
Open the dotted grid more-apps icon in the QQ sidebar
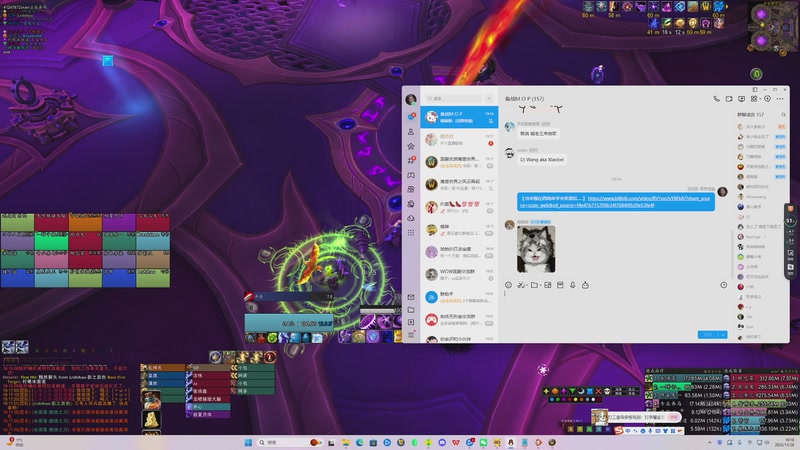pyautogui.click(x=411, y=232)
